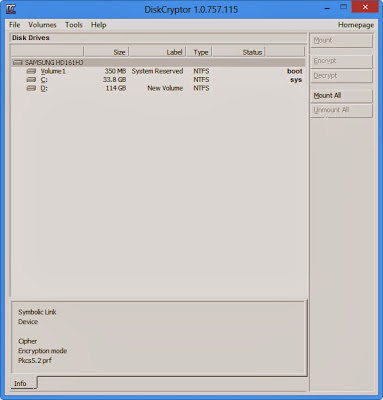The width and height of the screenshot is (383, 400).
Task: Click the 350 MB size value
Action: click(x=115, y=71)
